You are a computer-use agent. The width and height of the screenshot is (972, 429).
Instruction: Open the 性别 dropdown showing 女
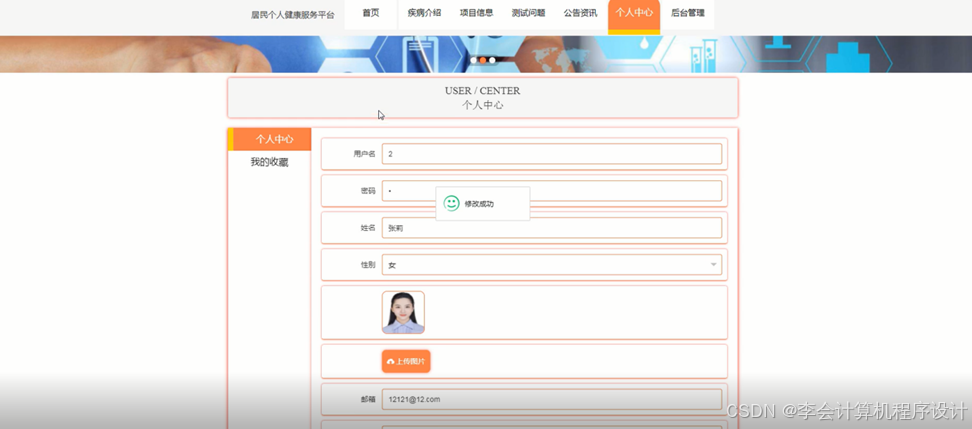552,265
